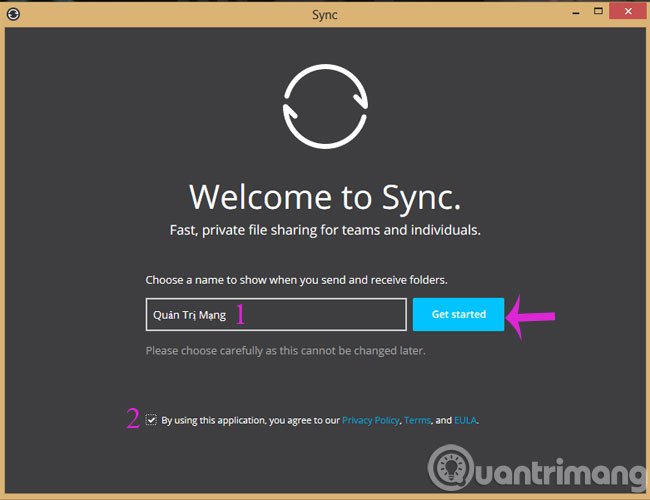Click the magenta number 2 annotation

[133, 418]
